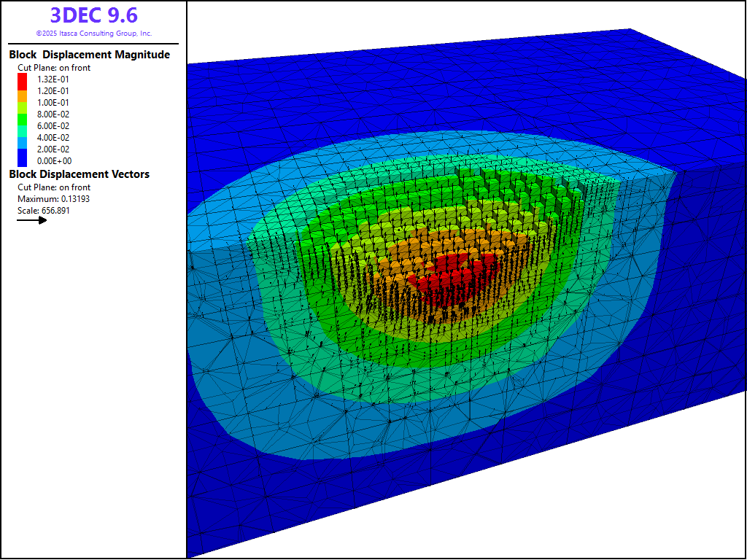Click Cut Plane text under Displacement Vectors

(54, 187)
